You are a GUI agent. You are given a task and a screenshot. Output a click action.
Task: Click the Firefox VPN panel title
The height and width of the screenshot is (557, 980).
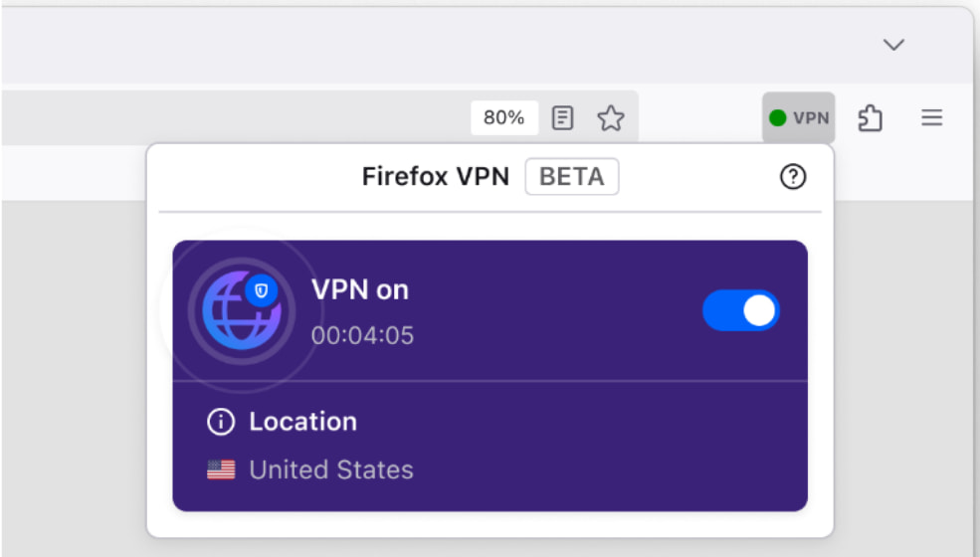[x=435, y=177]
